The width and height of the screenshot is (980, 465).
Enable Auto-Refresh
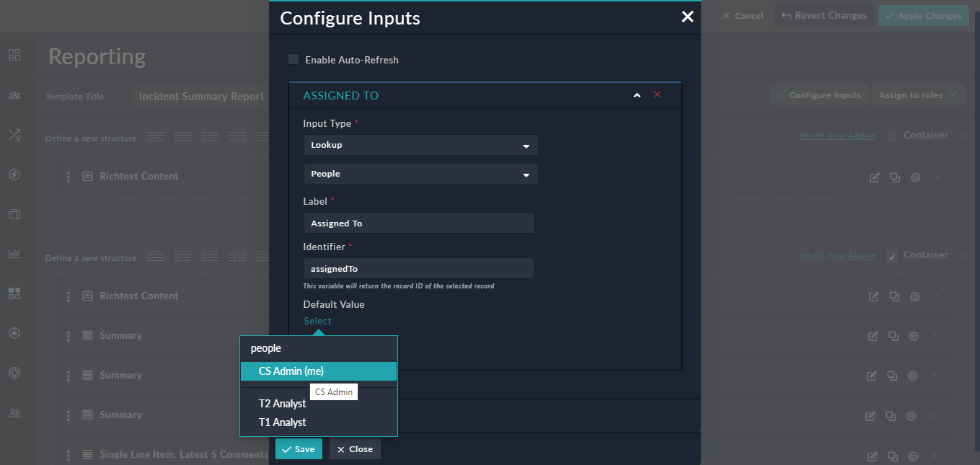(x=293, y=59)
